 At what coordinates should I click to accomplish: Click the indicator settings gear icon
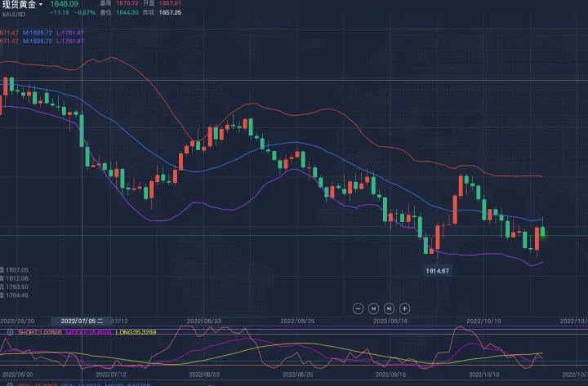(8, 332)
